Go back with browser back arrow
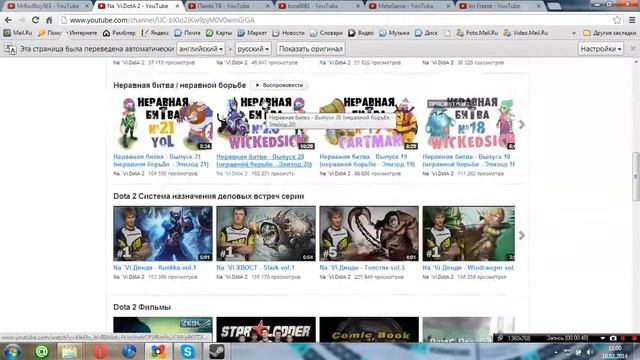 (8, 20)
